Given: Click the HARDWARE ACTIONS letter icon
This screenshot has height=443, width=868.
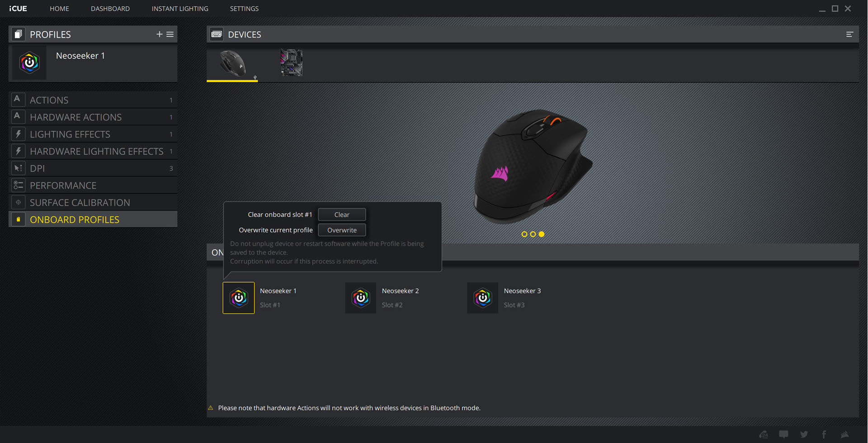Looking at the screenshot, I should coord(18,116).
